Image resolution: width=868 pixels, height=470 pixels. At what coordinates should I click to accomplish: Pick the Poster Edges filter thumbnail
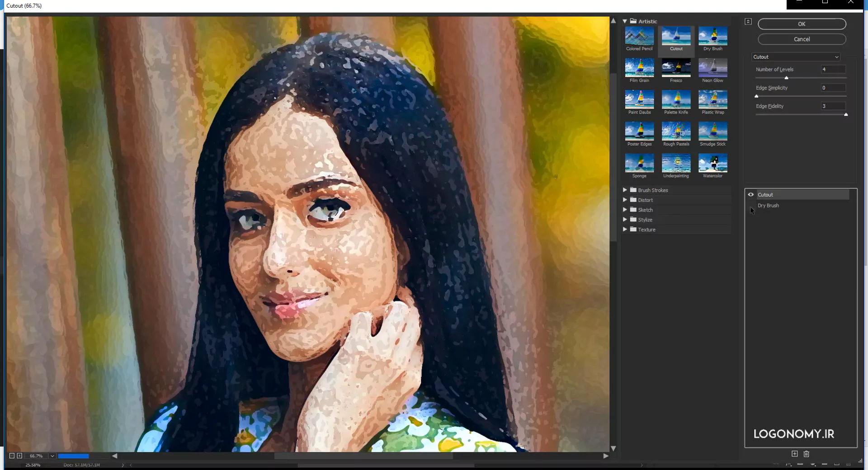pos(639,132)
